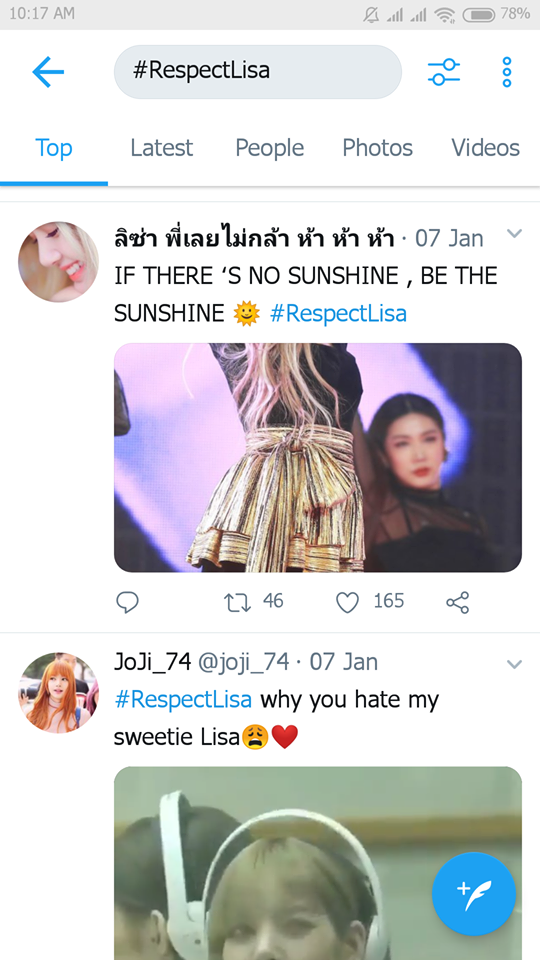The height and width of the screenshot is (960, 540).
Task: Reply to the sunshine tweet
Action: pyautogui.click(x=127, y=602)
